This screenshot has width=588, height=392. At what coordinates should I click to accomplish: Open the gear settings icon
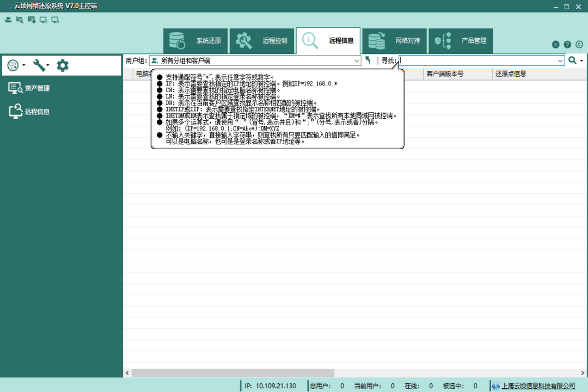pos(63,65)
